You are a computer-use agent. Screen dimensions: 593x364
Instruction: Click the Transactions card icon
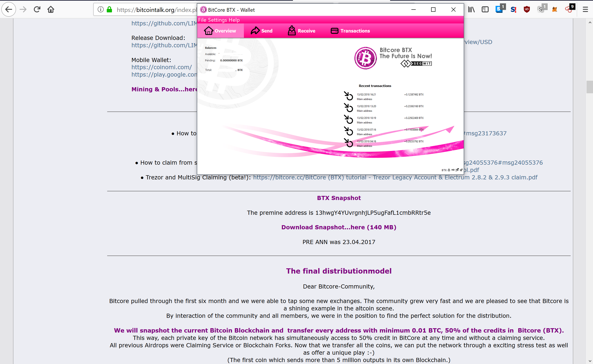click(334, 31)
